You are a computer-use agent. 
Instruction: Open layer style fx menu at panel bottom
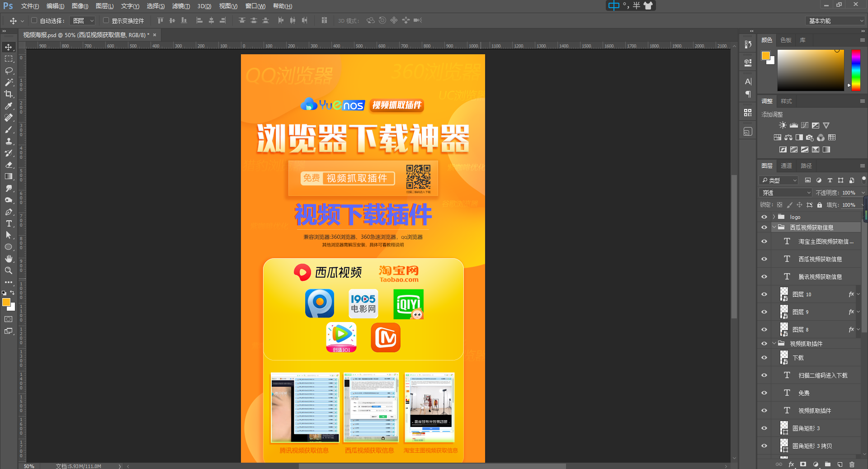791,464
